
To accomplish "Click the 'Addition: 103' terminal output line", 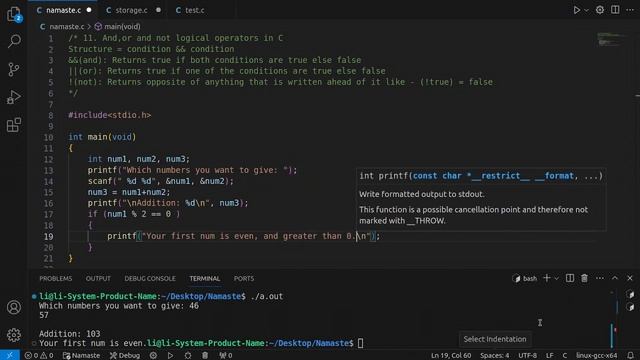I will click(x=69, y=334).
